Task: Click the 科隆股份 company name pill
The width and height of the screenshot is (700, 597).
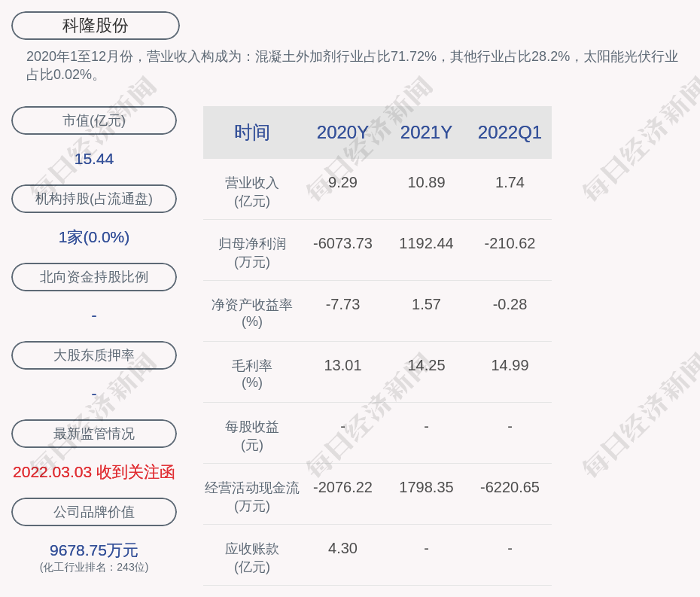Action: coord(96,26)
